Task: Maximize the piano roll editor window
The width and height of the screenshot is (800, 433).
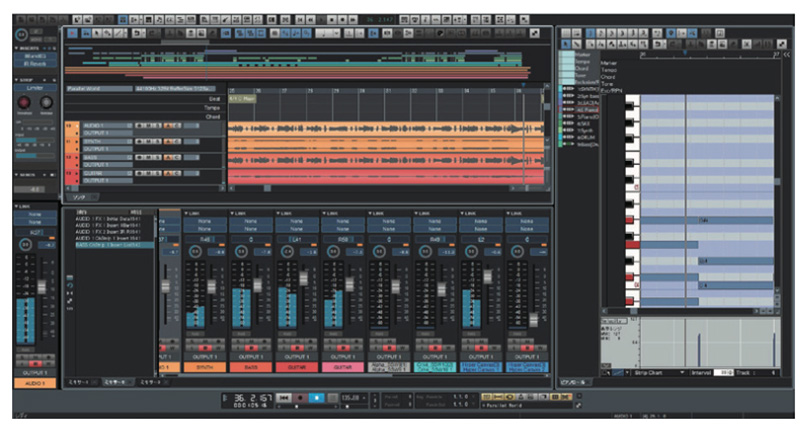Action: (x=782, y=44)
